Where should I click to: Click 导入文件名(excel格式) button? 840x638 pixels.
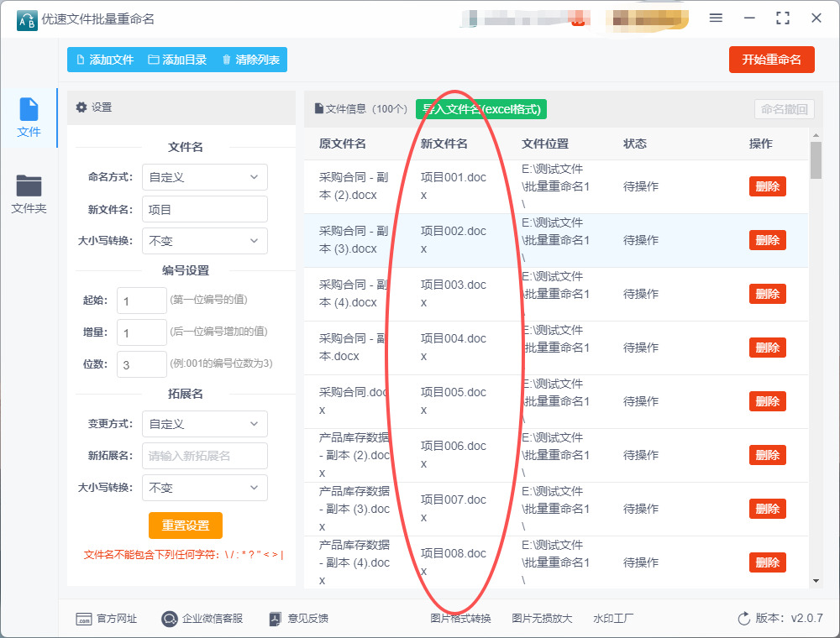point(481,109)
